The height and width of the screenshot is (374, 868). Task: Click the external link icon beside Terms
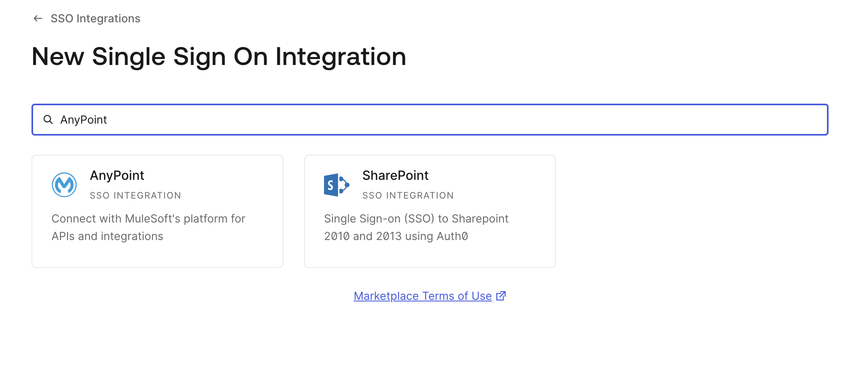501,296
